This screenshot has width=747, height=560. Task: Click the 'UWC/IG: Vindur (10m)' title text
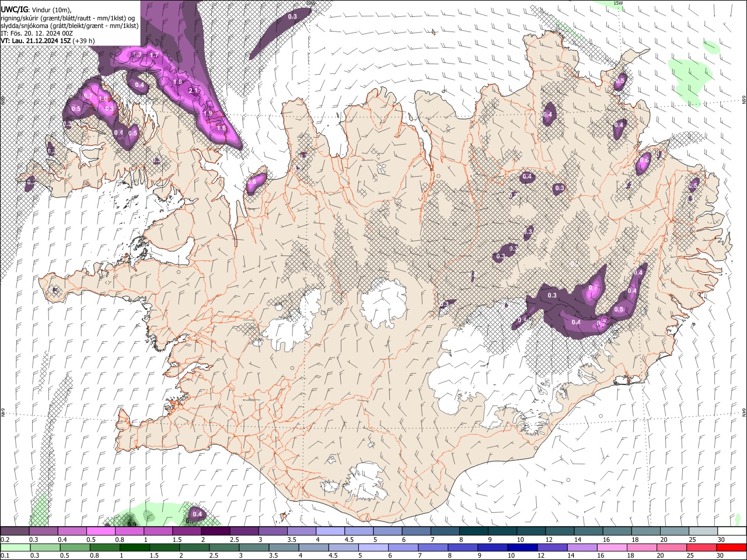point(37,9)
